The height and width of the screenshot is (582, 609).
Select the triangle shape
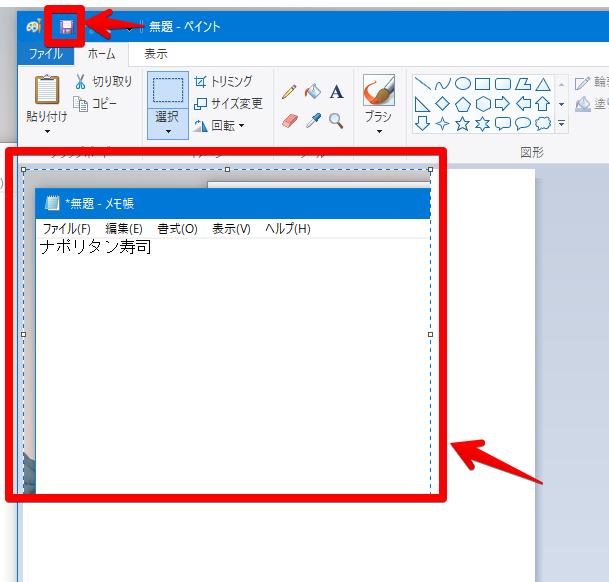(x=543, y=84)
